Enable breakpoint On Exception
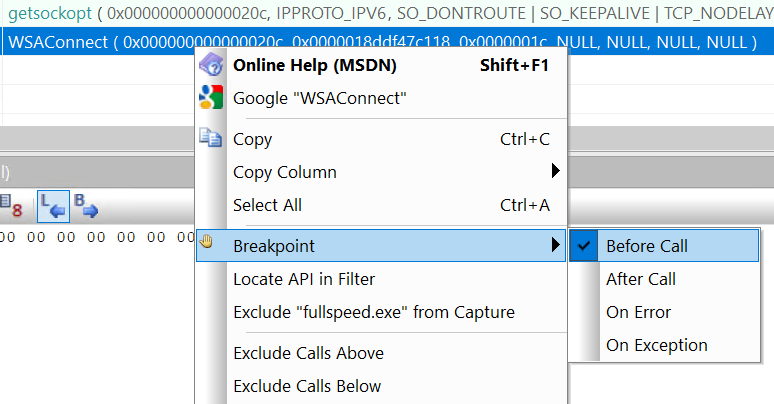This screenshot has width=774, height=404. pyautogui.click(x=656, y=345)
